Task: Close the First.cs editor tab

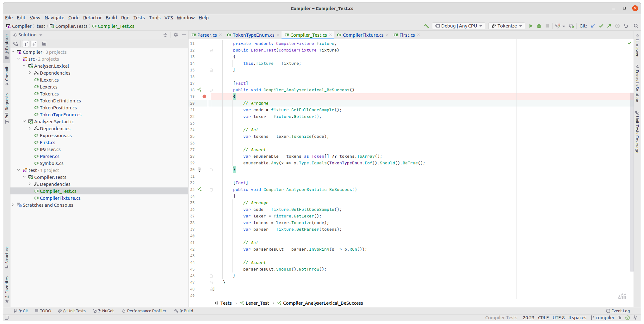Action: pyautogui.click(x=418, y=35)
